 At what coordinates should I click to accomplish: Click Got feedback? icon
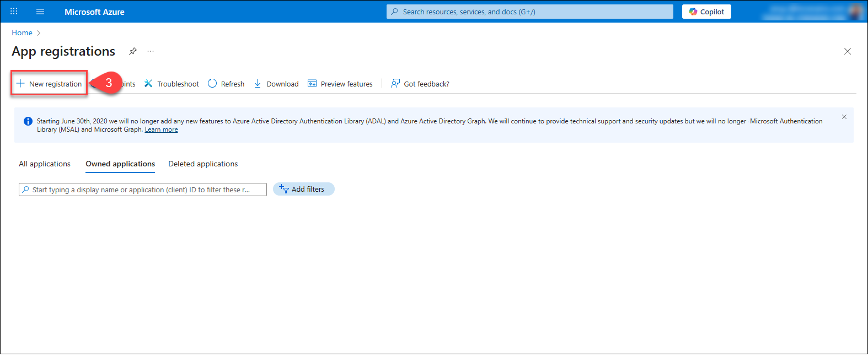click(x=395, y=84)
